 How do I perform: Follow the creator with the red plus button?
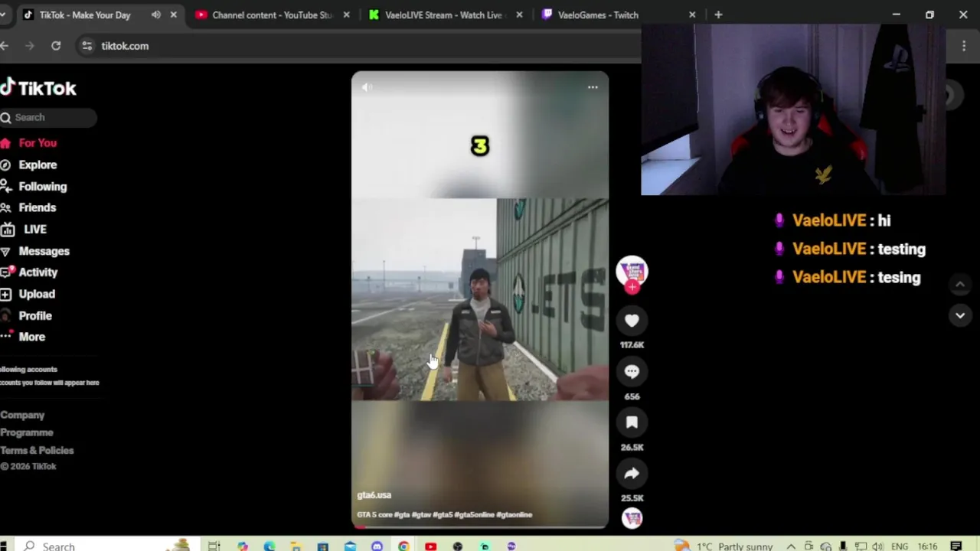pyautogui.click(x=632, y=288)
